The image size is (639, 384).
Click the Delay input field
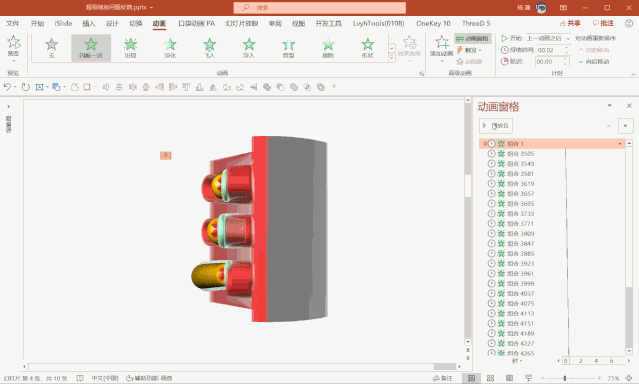551,62
